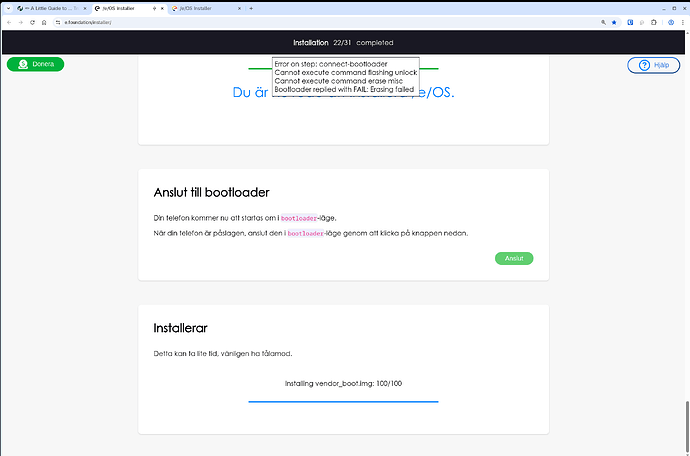Open the Chrome three-dot menu
This screenshot has height=456, width=690.
683,21
